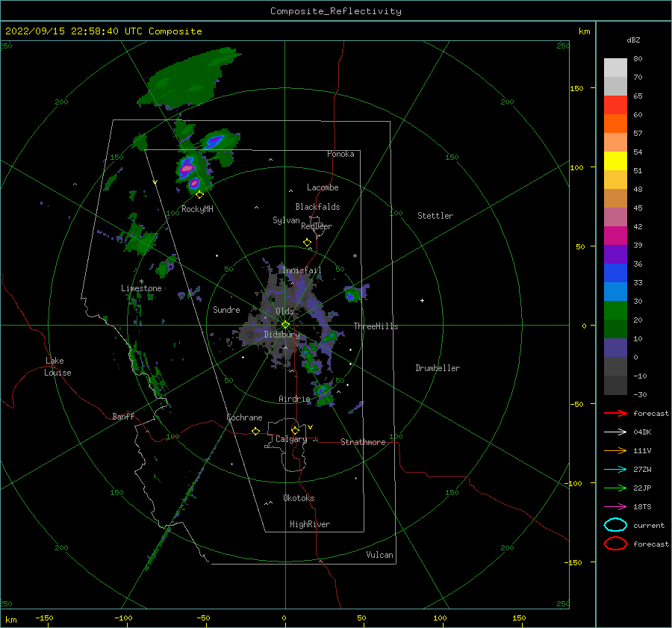
Task: Click the yellow diamond marker below Cochrane
Action: tap(255, 431)
